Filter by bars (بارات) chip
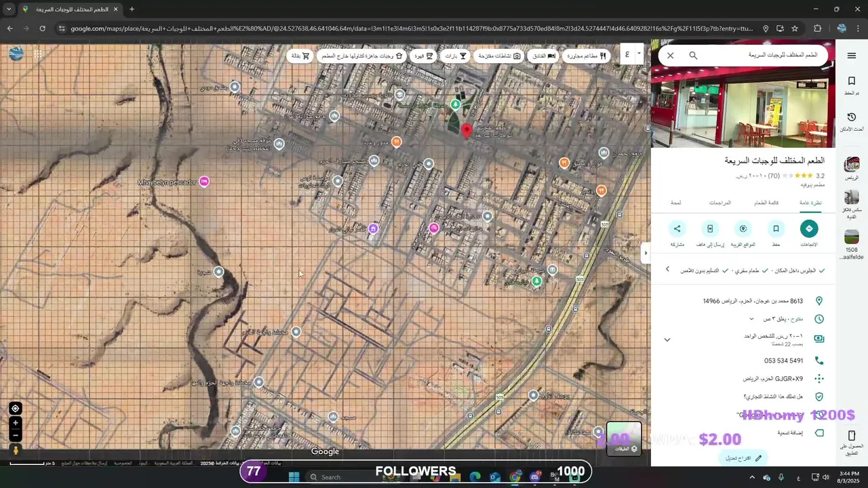 coord(456,56)
